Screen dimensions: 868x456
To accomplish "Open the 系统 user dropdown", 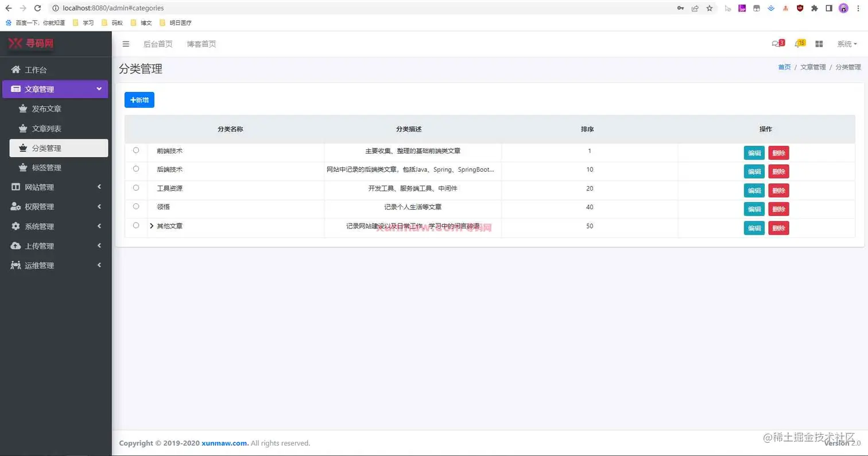I will click(x=847, y=44).
